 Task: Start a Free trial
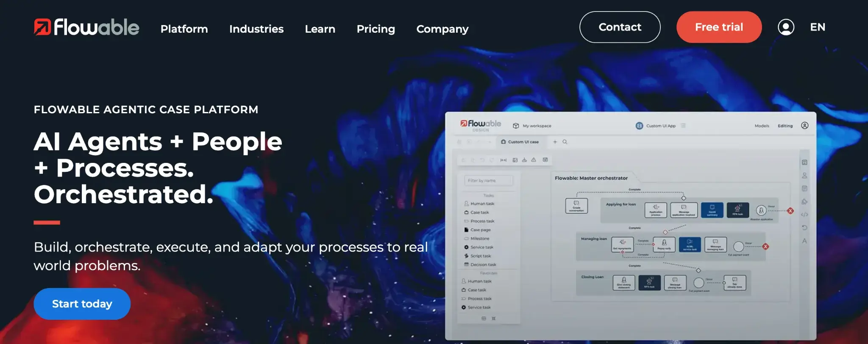(719, 27)
